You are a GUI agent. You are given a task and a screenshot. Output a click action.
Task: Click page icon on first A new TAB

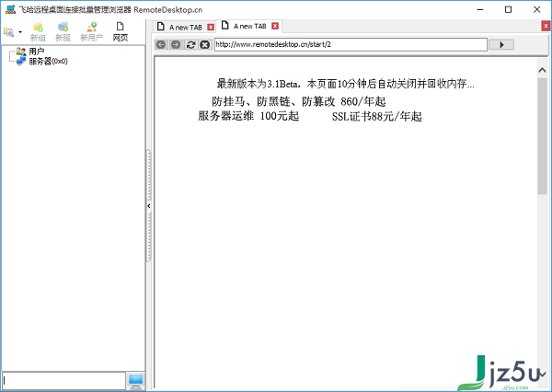tap(160, 27)
